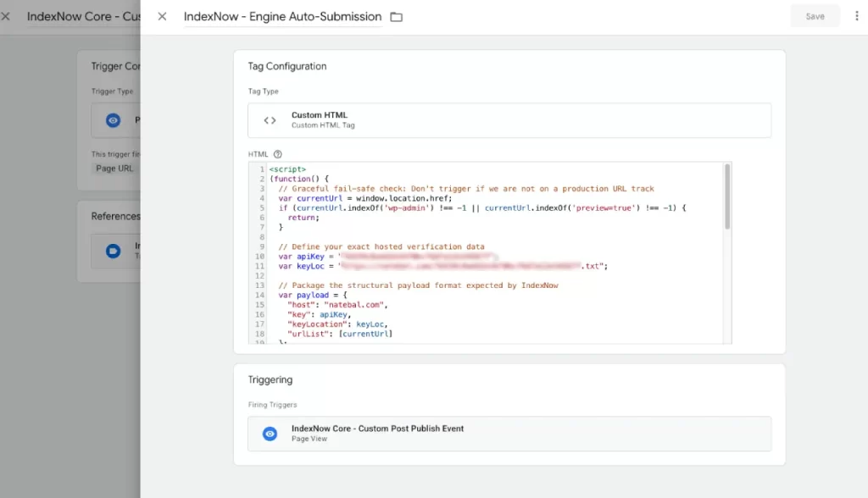Open the three-dot more options menu

pyautogui.click(x=856, y=16)
